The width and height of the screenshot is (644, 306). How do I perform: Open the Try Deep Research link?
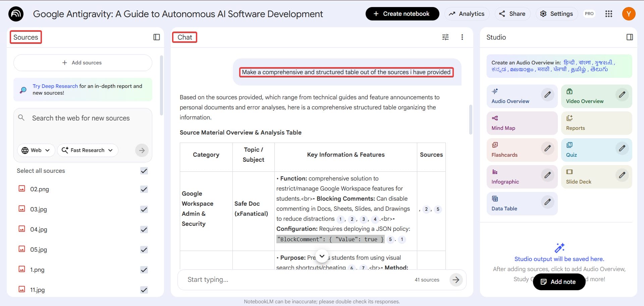pyautogui.click(x=55, y=86)
